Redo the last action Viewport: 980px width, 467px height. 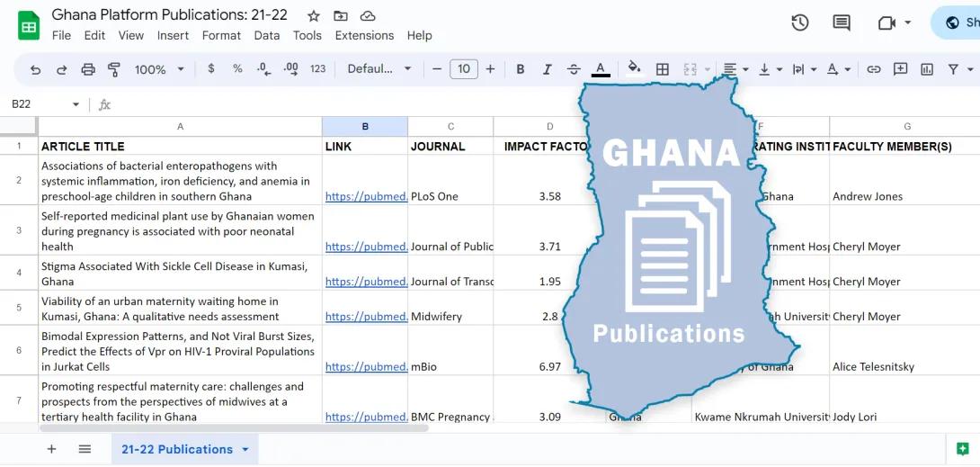[x=61, y=69]
